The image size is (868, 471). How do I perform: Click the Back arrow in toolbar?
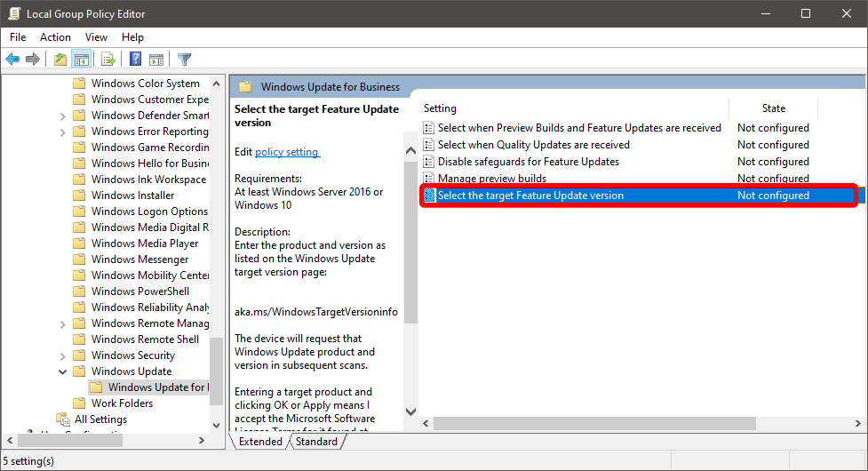click(12, 60)
